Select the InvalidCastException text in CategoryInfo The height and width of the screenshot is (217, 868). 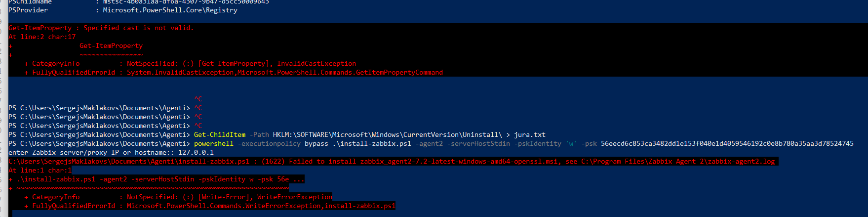click(316, 63)
